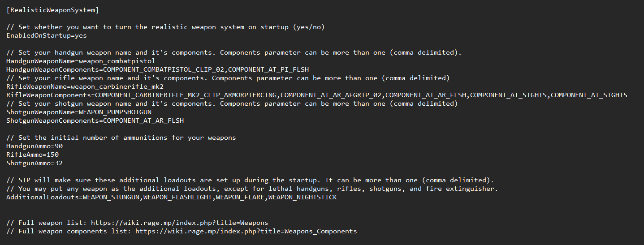Image resolution: width=644 pixels, height=245 pixels.
Task: Click WEAPON_FLASHLIGHT in AdditionalLoadouts
Action: tap(178, 197)
